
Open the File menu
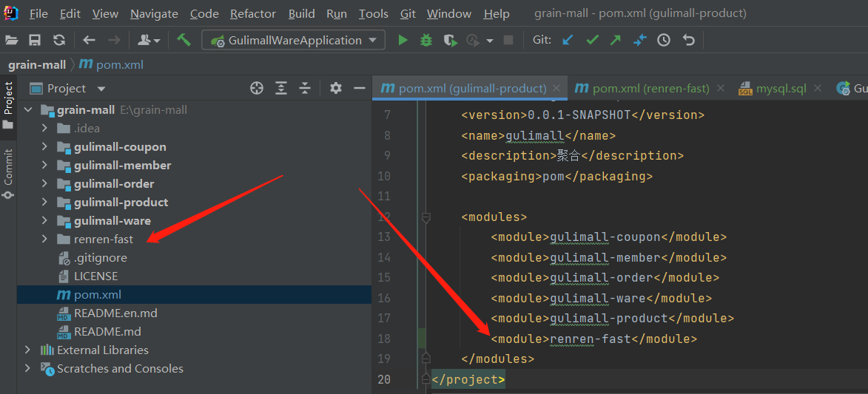pyautogui.click(x=38, y=14)
